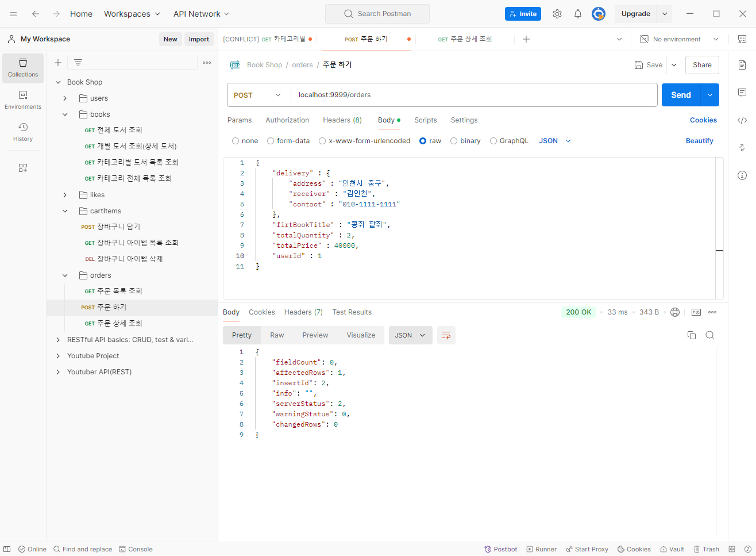
Task: Open the documentation icon in right sidebar
Action: click(742, 65)
